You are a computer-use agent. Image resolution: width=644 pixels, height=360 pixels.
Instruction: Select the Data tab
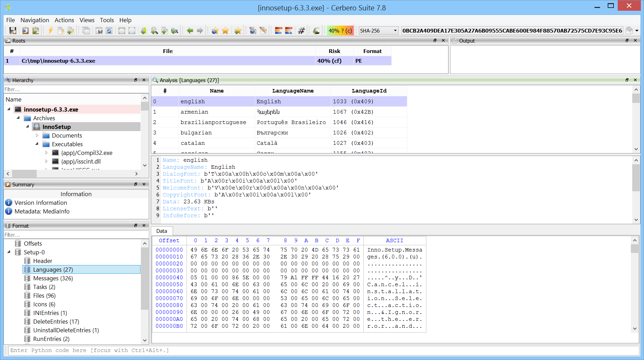click(162, 231)
